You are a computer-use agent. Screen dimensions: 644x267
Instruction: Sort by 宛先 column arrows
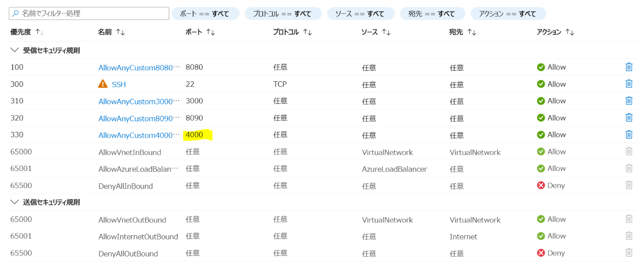coord(471,32)
